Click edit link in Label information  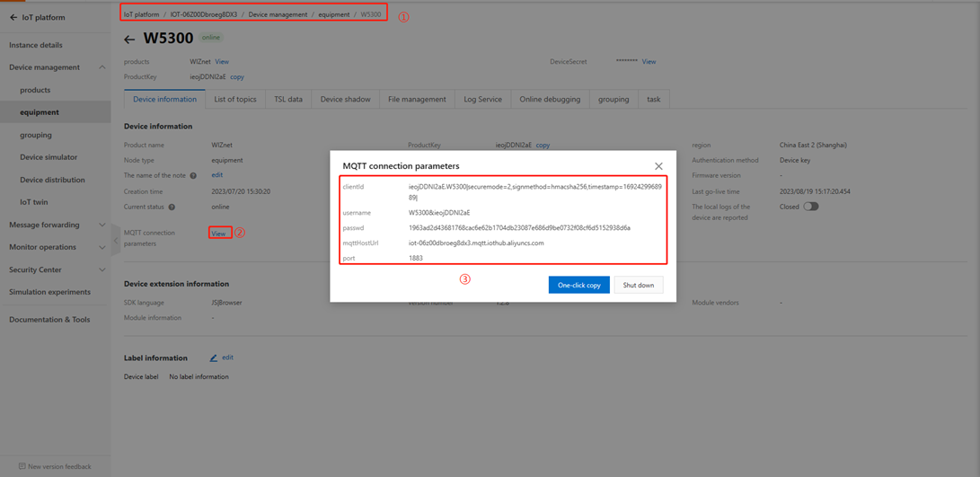[x=227, y=358]
